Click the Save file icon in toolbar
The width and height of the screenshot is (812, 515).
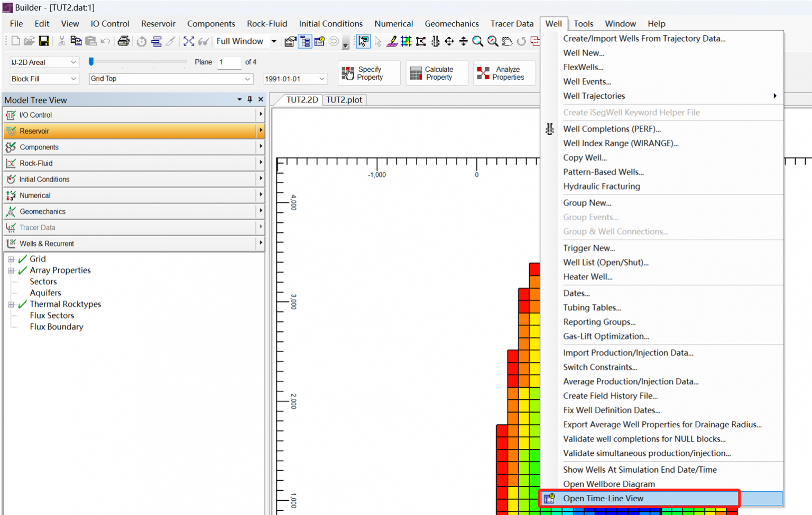(44, 41)
